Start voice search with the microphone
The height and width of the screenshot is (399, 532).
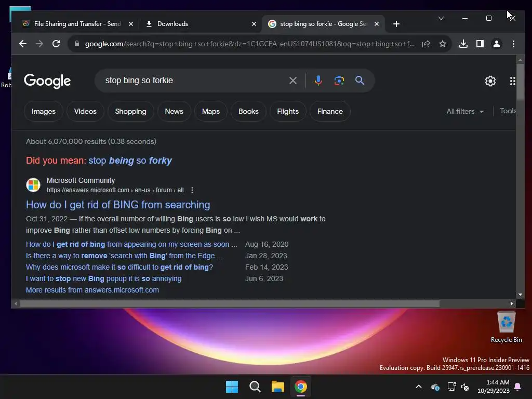coord(318,81)
